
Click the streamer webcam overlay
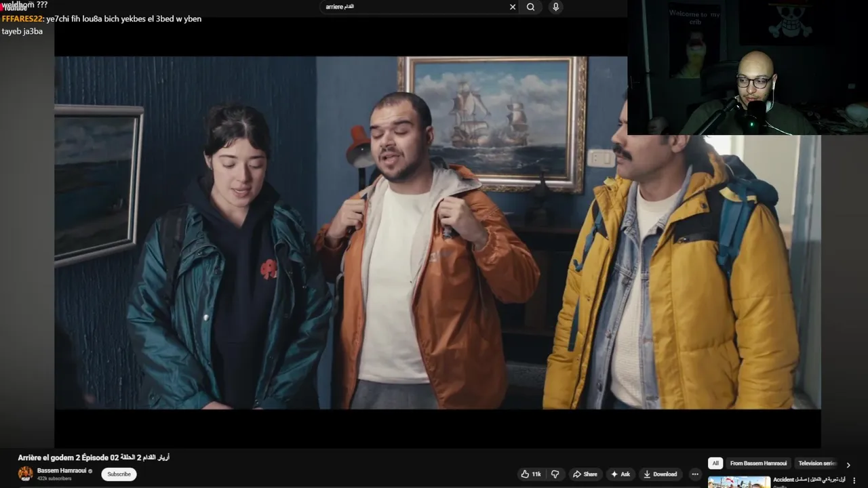[747, 68]
